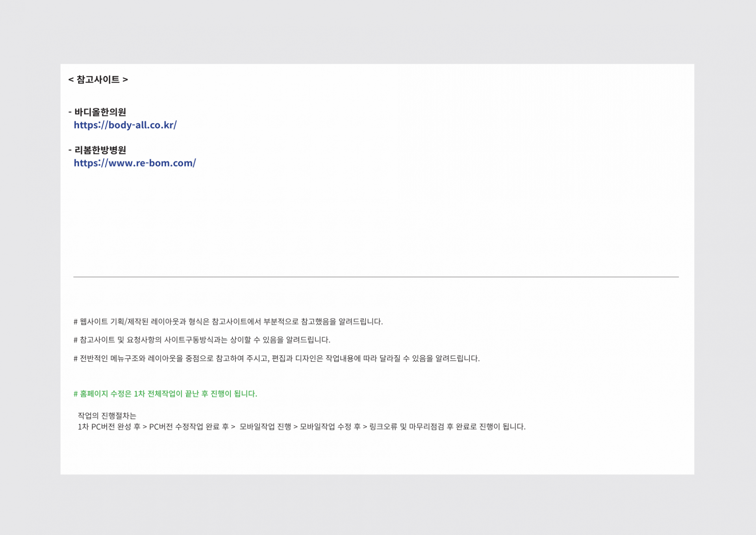Image resolution: width=756 pixels, height=535 pixels.
Task: Click the note starting '# 웹사이트 기획/제작된'
Action: [228, 322]
